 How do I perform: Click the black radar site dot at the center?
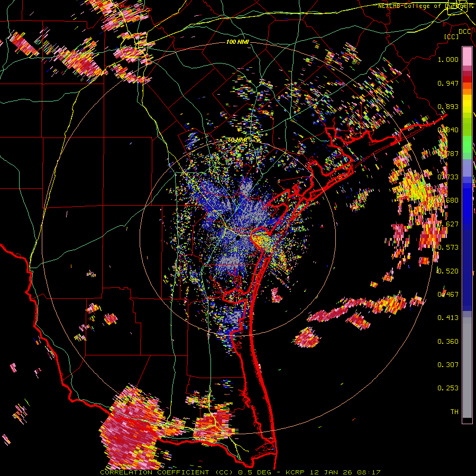238,239
